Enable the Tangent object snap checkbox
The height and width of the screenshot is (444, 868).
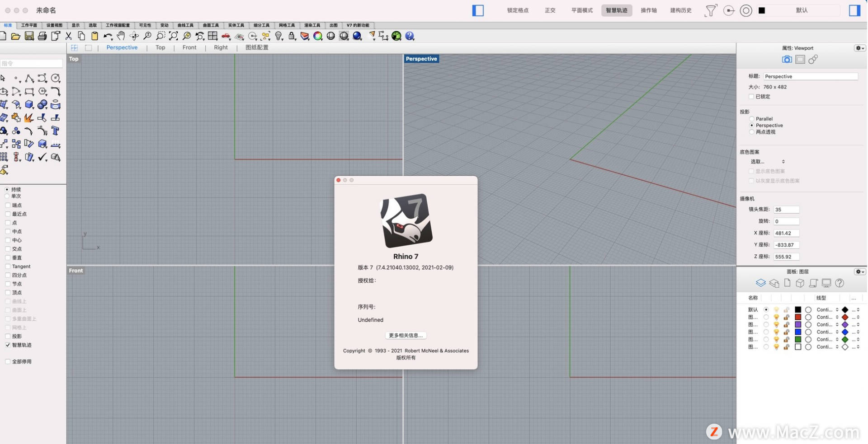pyautogui.click(x=8, y=266)
